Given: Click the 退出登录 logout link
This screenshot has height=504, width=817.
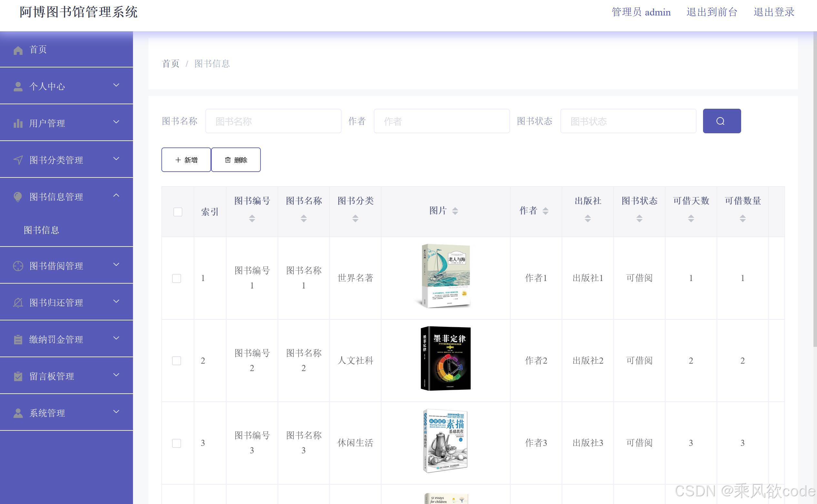Looking at the screenshot, I should (774, 12).
